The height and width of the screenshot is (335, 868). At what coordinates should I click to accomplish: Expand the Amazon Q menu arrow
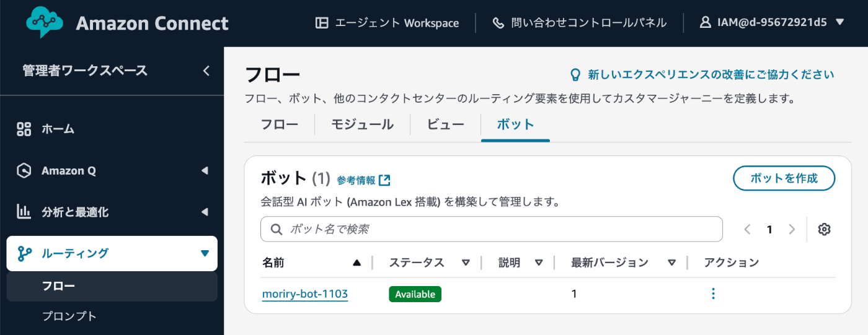tap(205, 171)
